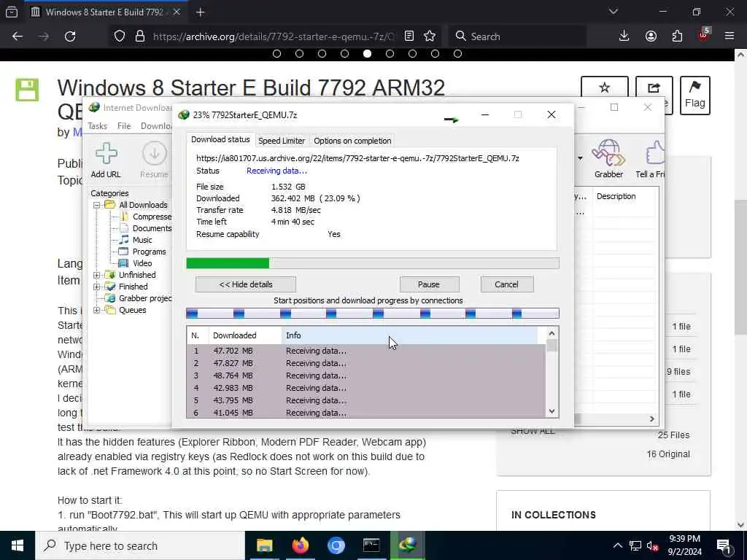Select the Download status tab

click(220, 139)
